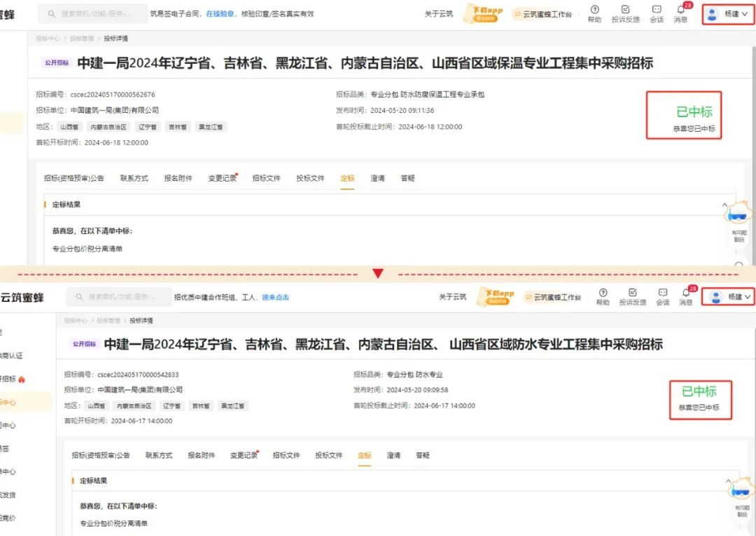Open 招标(资格预审)公告 tab on the 保温 tender page
The width and height of the screenshot is (756, 536).
(x=74, y=179)
